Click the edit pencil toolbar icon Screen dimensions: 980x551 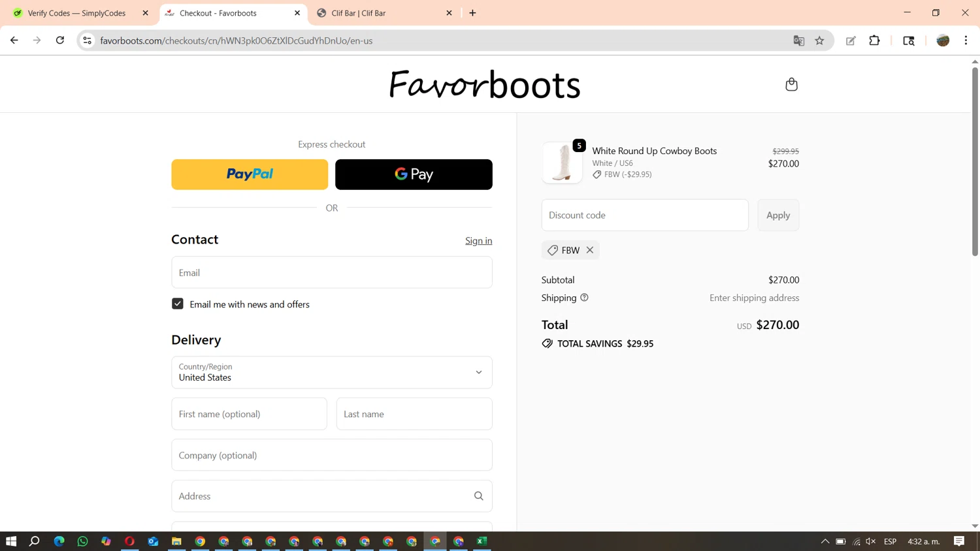click(851, 40)
